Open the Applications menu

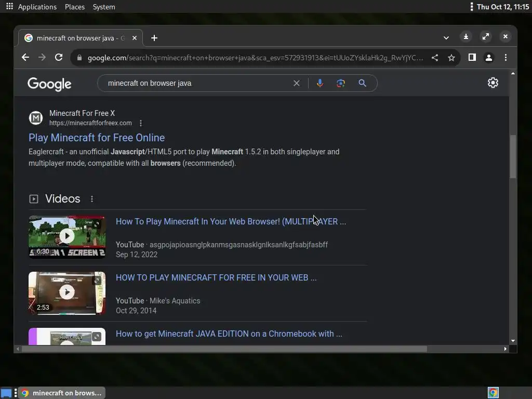coord(37,7)
